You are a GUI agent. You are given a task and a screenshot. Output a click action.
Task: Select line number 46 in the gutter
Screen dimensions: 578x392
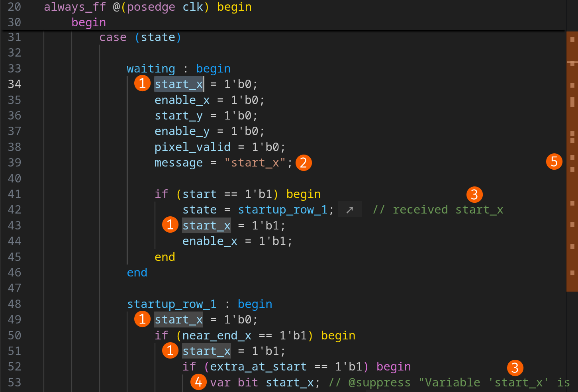pyautogui.click(x=14, y=273)
